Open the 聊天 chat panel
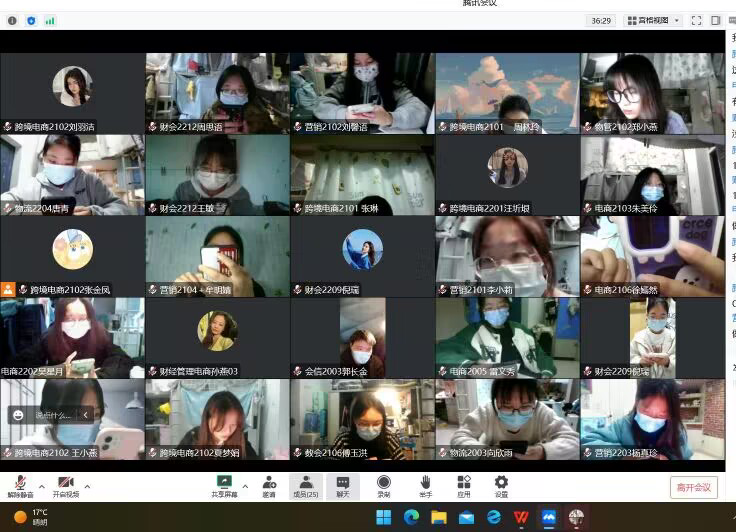 click(342, 486)
